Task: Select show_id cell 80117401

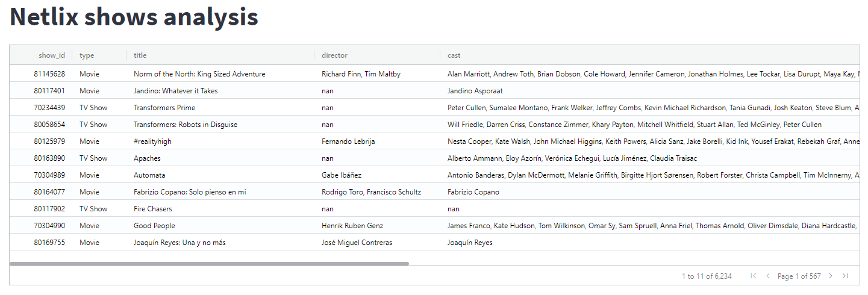Action: click(x=49, y=91)
